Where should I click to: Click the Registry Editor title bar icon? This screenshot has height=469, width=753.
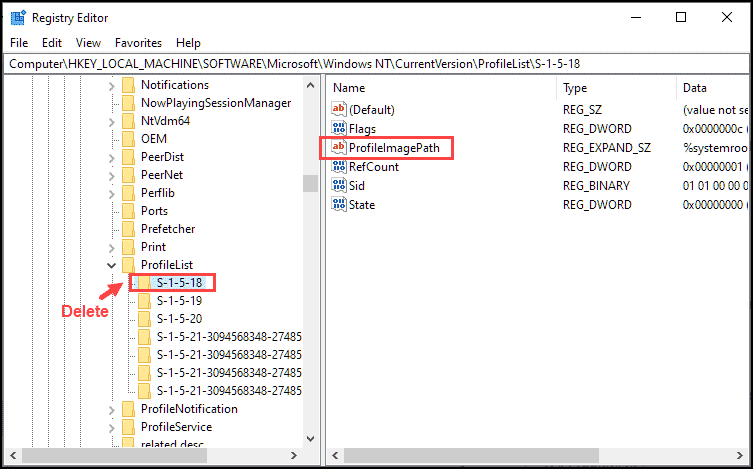(18, 18)
